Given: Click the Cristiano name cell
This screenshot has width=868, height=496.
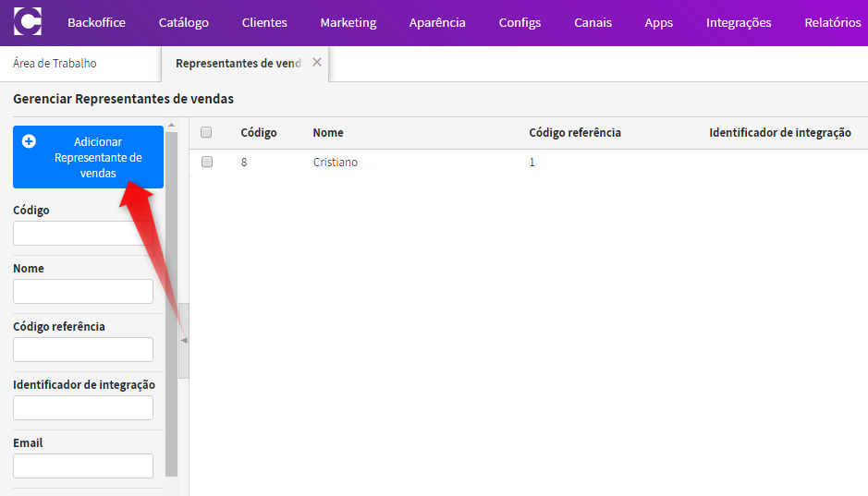Looking at the screenshot, I should 336,162.
